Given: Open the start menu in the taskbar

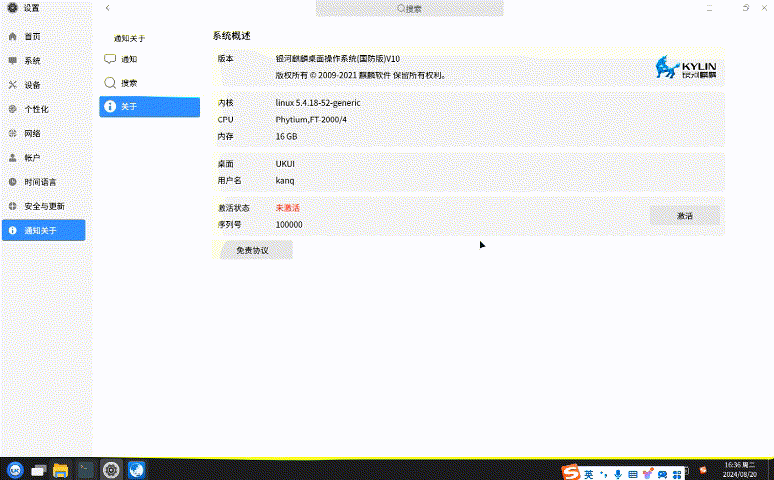Looking at the screenshot, I should 15,469.
